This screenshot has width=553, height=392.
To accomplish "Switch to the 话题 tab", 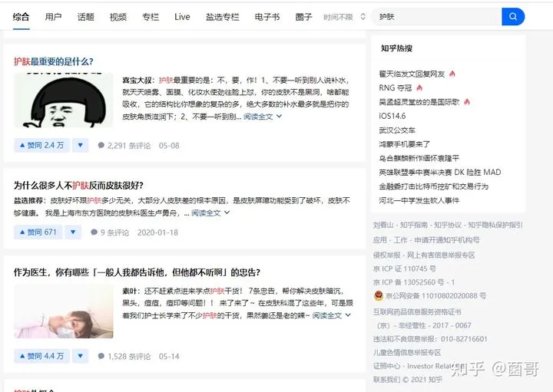I will [x=86, y=17].
